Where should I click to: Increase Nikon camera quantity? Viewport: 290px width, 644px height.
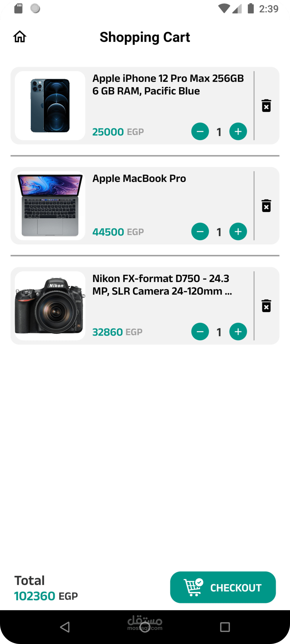(238, 332)
